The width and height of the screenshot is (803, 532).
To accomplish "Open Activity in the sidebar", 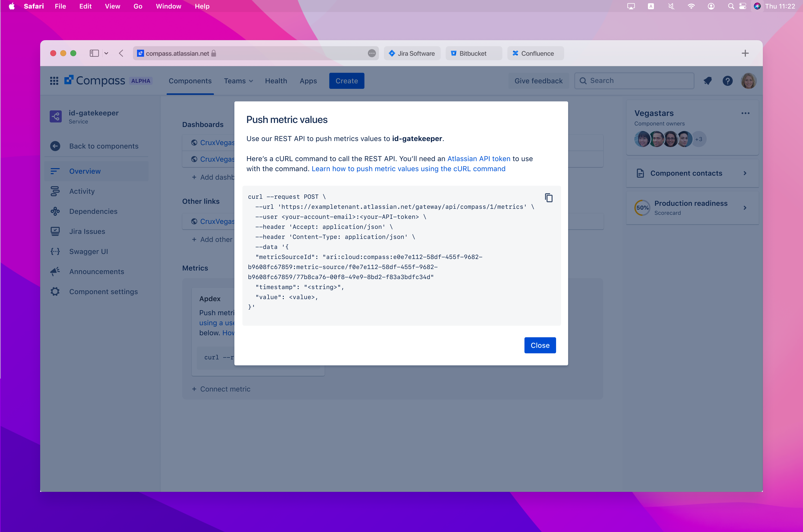I will point(96,191).
